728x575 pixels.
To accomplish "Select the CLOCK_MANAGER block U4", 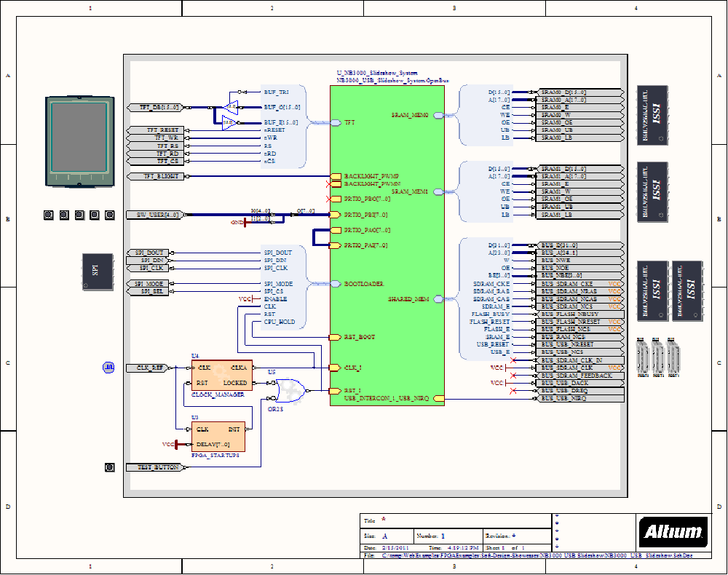I will 222,376.
